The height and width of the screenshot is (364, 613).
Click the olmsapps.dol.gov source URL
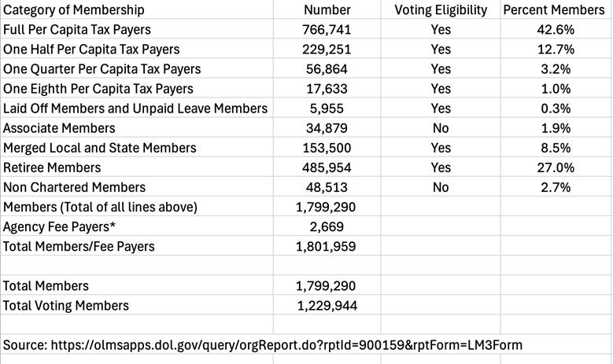coord(286,345)
